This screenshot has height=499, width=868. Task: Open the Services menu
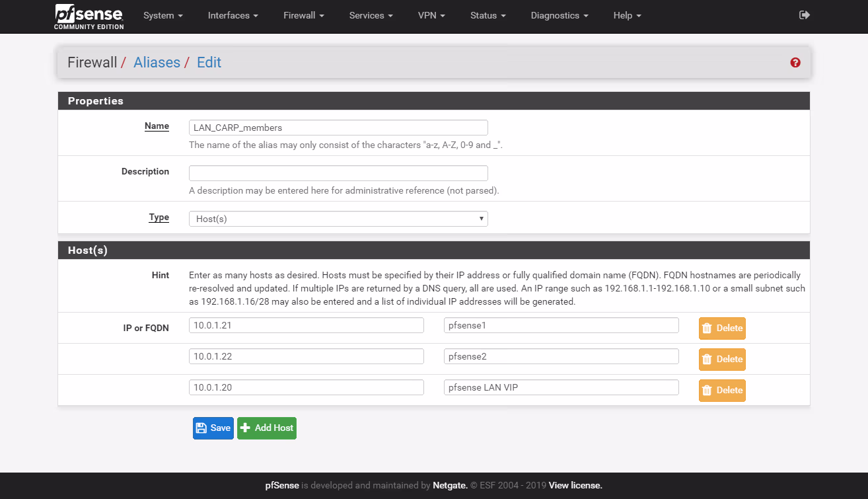pos(371,16)
